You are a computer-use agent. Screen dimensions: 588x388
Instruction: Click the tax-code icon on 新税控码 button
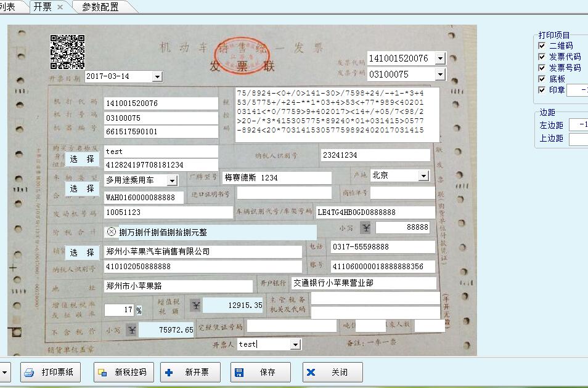[x=100, y=372]
